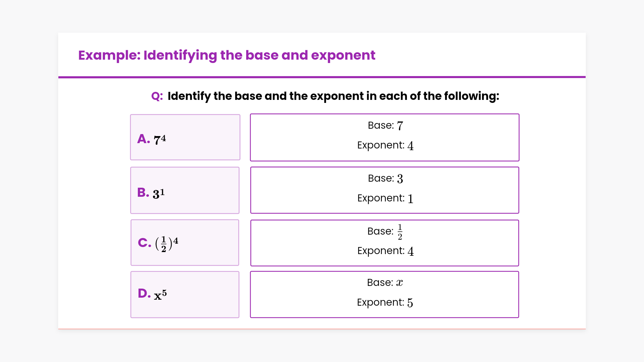Viewport: 644px width, 362px height.
Task: Click the purple letter "A." label
Action: click(x=144, y=139)
